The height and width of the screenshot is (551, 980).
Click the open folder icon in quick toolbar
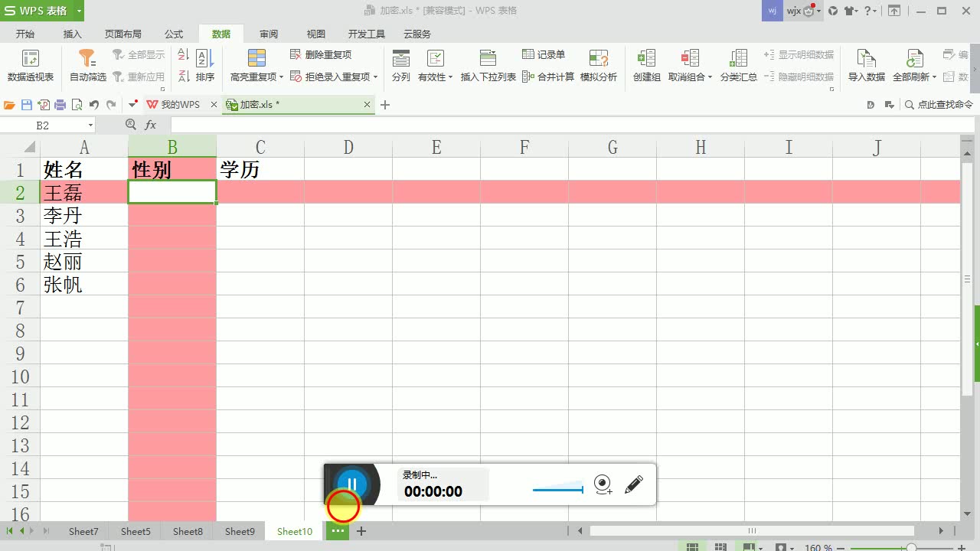point(10,105)
